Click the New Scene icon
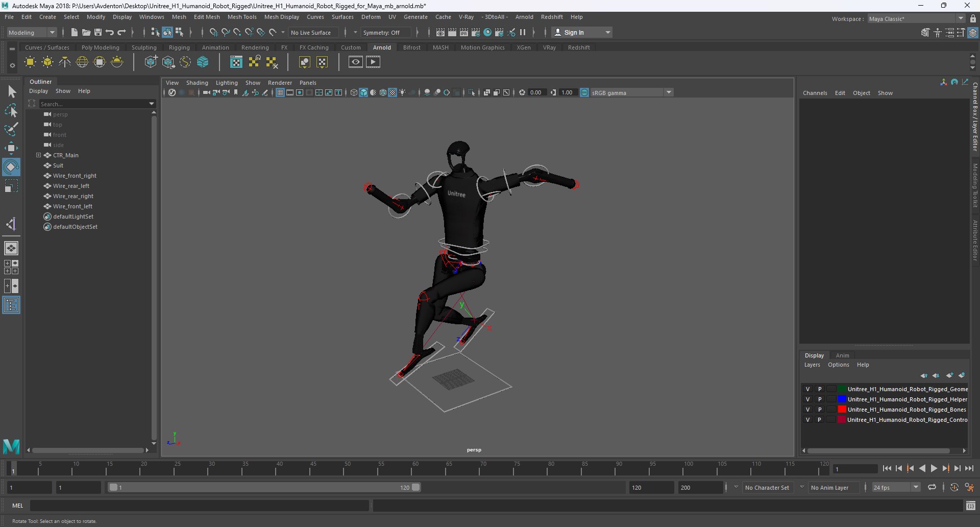The height and width of the screenshot is (527, 980). click(74, 32)
